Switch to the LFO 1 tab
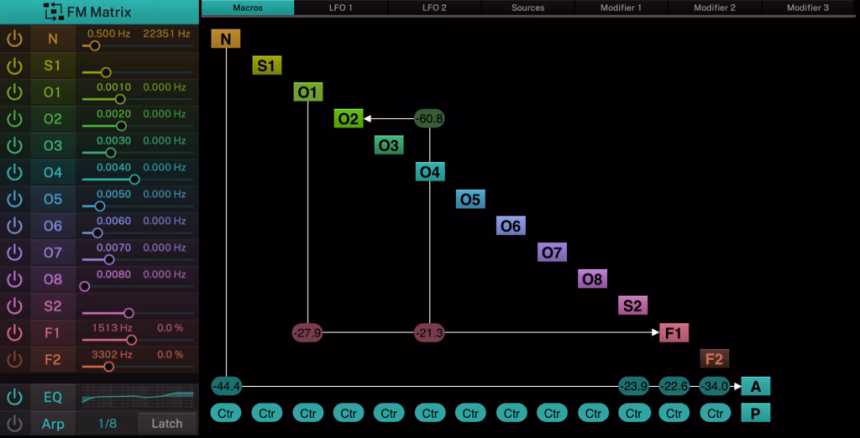 click(x=341, y=7)
